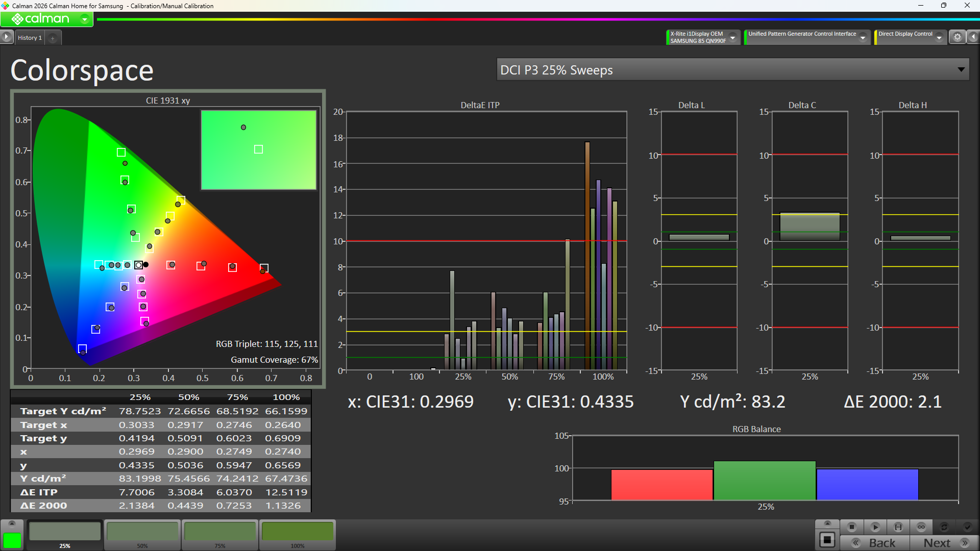Start a single reading with the play icon
This screenshot has height=551, width=980.
tap(875, 527)
